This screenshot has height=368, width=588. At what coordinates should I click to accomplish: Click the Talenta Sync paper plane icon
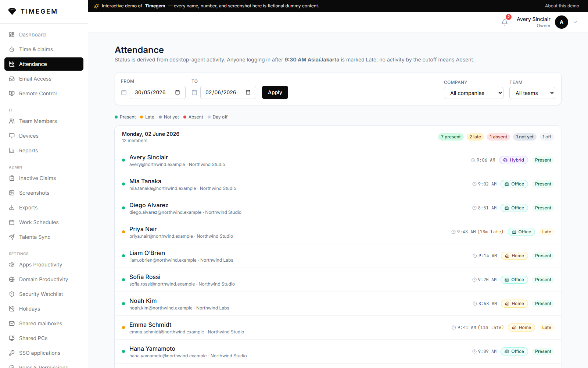click(12, 237)
